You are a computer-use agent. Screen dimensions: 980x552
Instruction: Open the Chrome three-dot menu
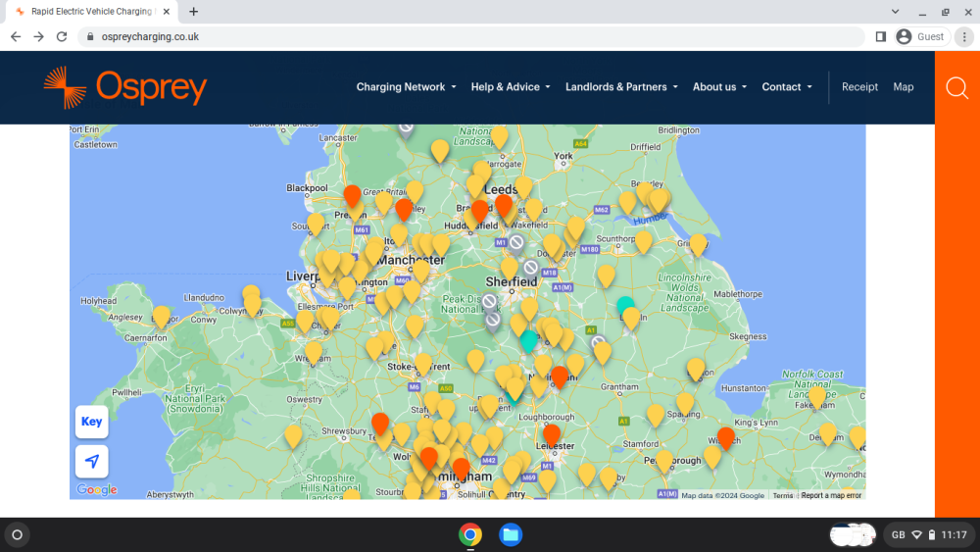[964, 37]
